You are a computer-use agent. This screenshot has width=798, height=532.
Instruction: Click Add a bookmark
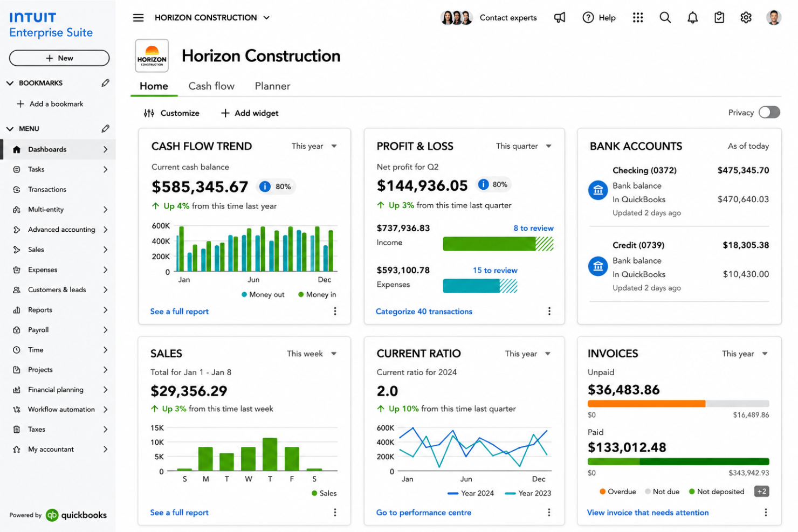point(50,104)
